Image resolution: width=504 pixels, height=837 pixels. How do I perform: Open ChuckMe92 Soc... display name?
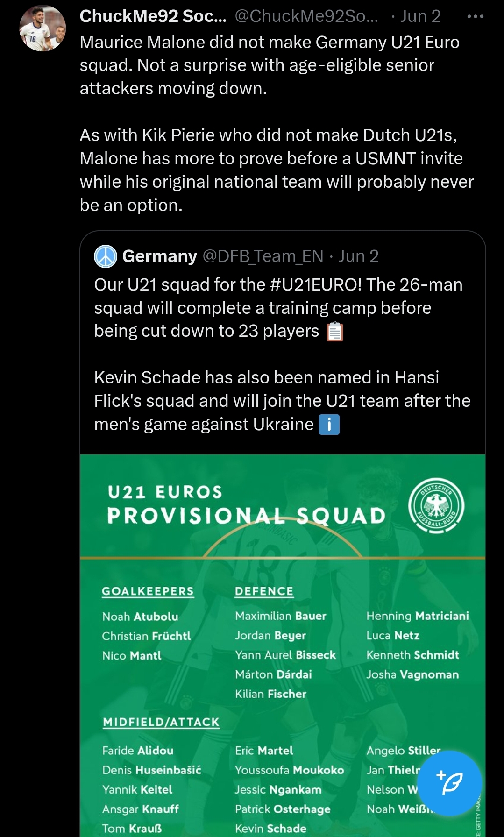(153, 16)
